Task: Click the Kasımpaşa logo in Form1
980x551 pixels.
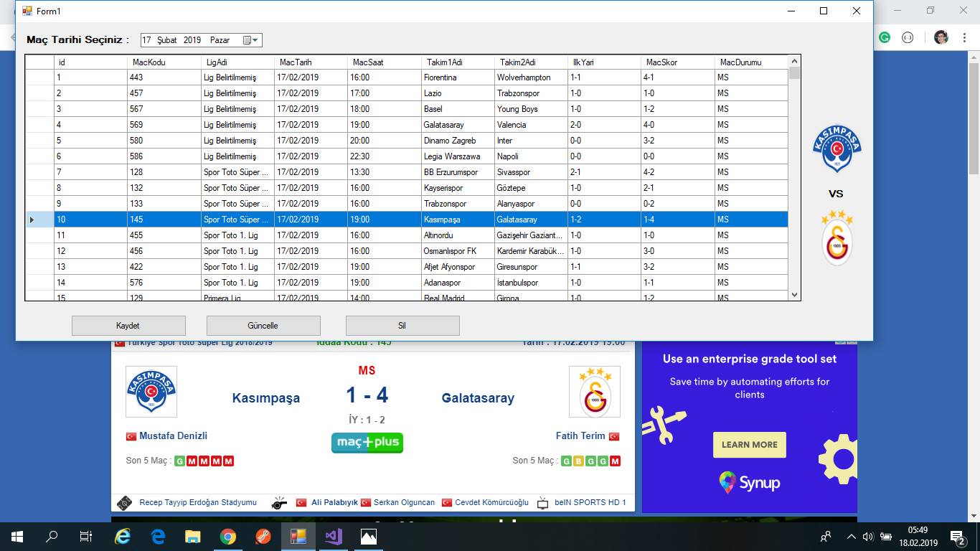Action: tap(837, 149)
